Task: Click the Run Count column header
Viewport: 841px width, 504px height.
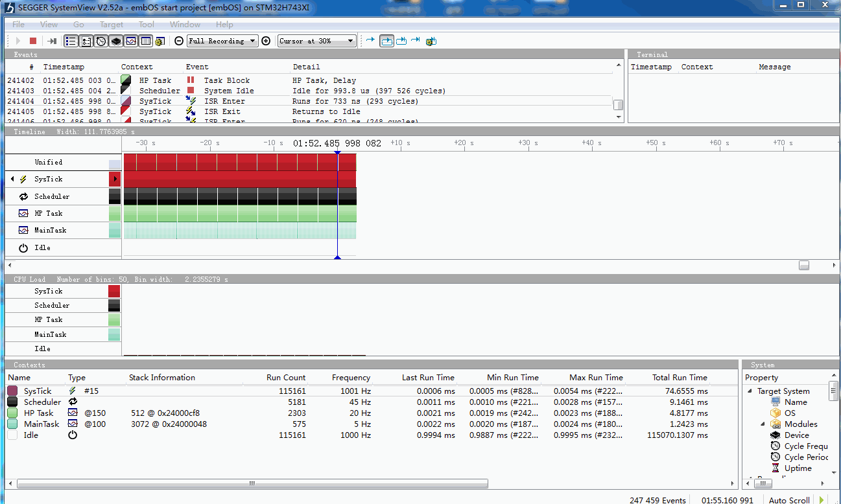Action: pos(286,378)
